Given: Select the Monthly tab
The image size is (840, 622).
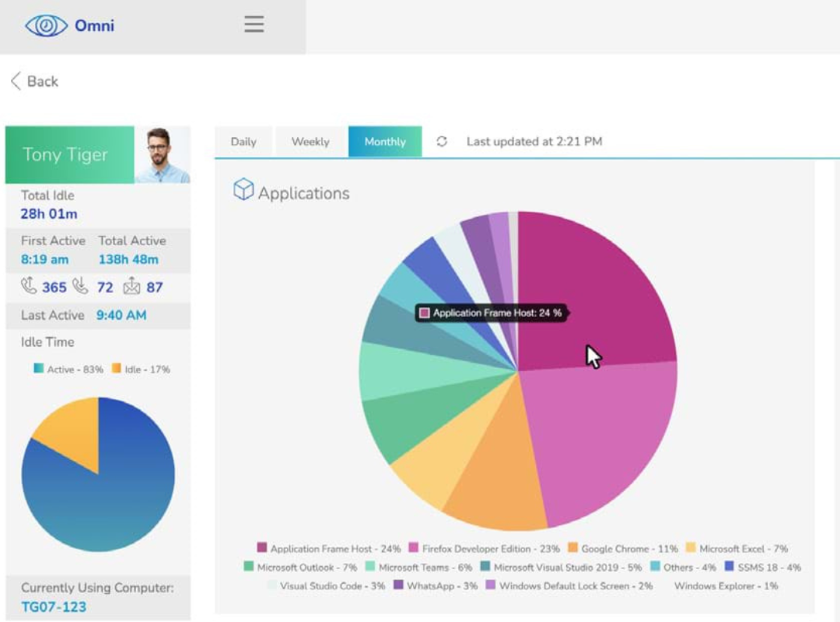Looking at the screenshot, I should tap(385, 142).
